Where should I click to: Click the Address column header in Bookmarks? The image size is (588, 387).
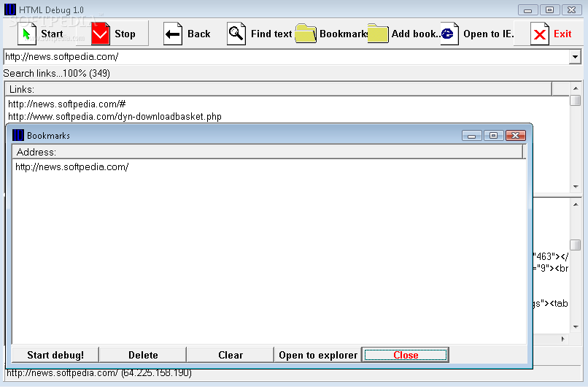pos(268,152)
